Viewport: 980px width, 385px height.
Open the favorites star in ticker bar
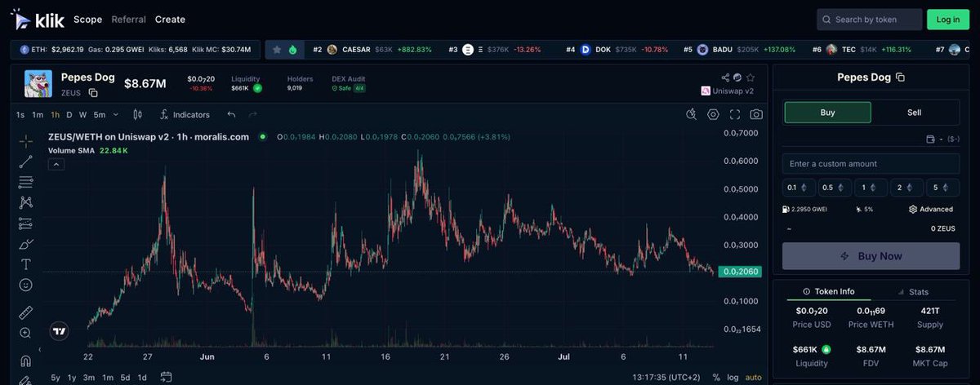(x=277, y=50)
